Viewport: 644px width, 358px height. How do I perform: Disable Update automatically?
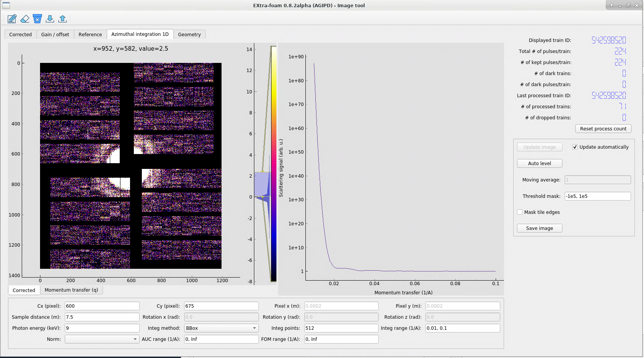(575, 147)
